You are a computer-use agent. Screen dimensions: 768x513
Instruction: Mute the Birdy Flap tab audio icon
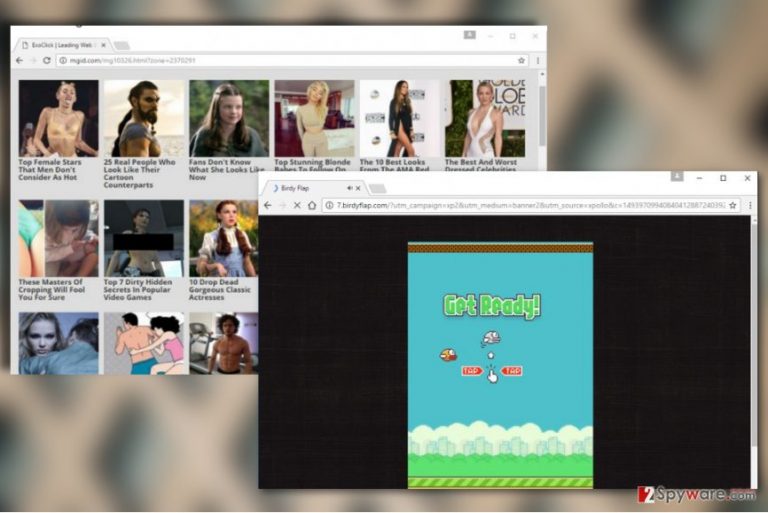click(x=350, y=188)
